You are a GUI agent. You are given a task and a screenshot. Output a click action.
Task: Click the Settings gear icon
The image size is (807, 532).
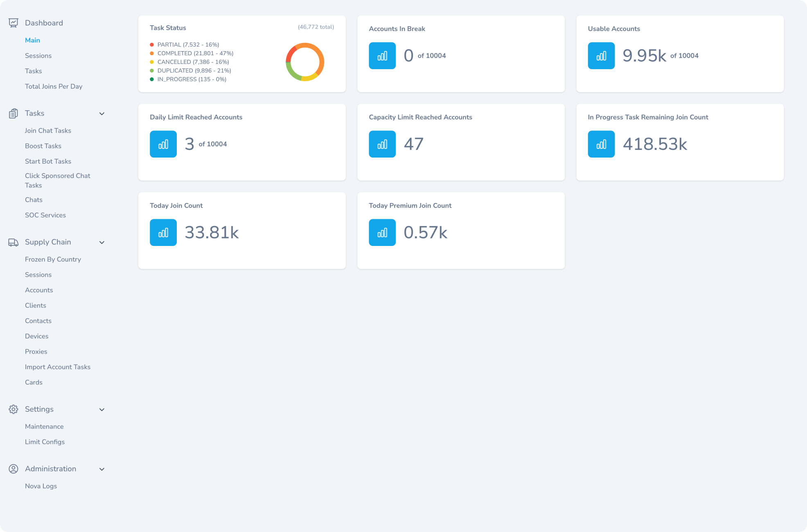(14, 409)
